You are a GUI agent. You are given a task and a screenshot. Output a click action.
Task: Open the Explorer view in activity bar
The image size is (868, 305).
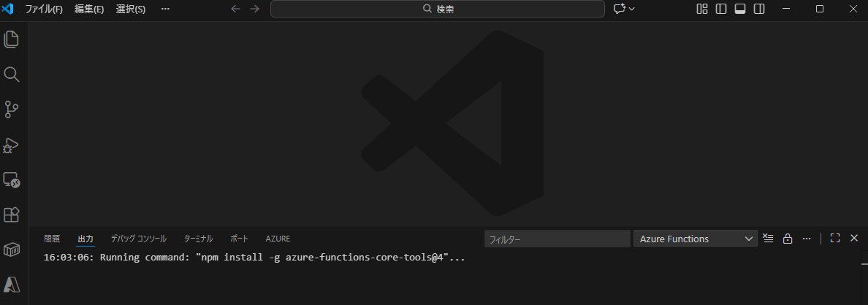click(12, 39)
